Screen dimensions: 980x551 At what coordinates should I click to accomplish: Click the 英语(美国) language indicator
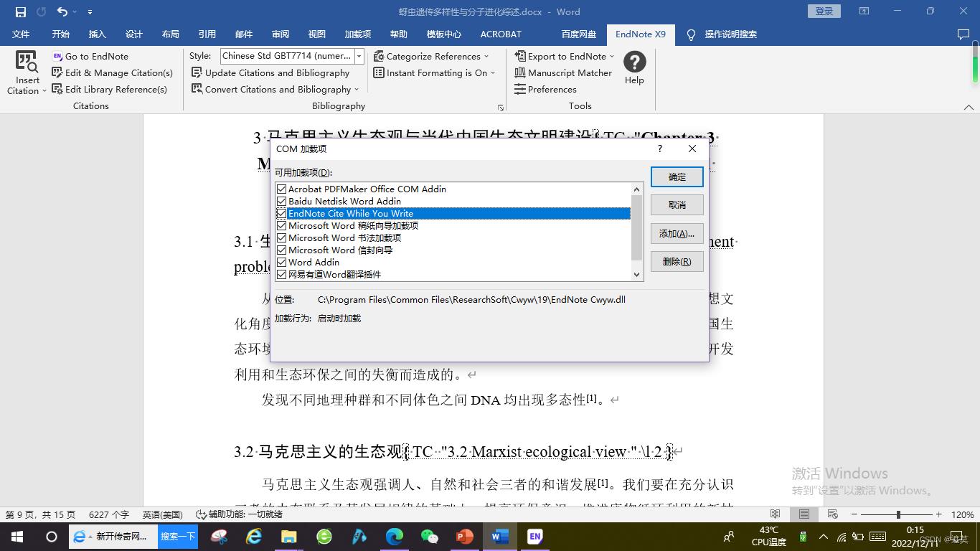(x=162, y=514)
